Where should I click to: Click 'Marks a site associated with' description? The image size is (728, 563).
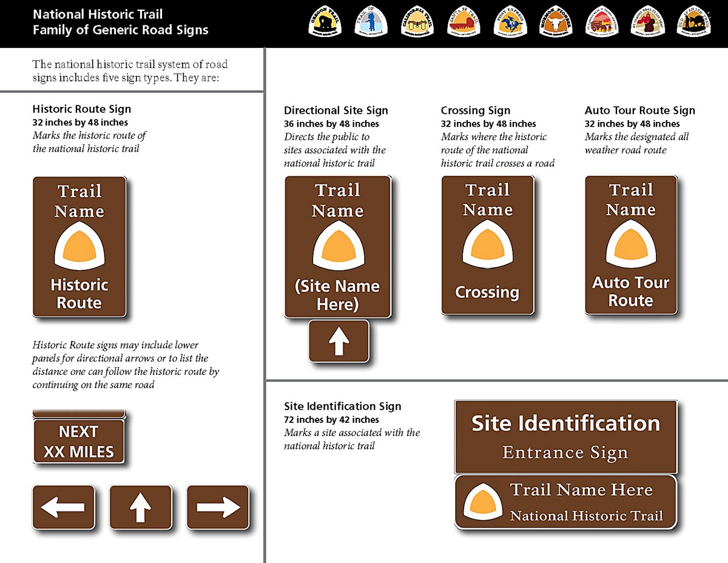tap(352, 439)
